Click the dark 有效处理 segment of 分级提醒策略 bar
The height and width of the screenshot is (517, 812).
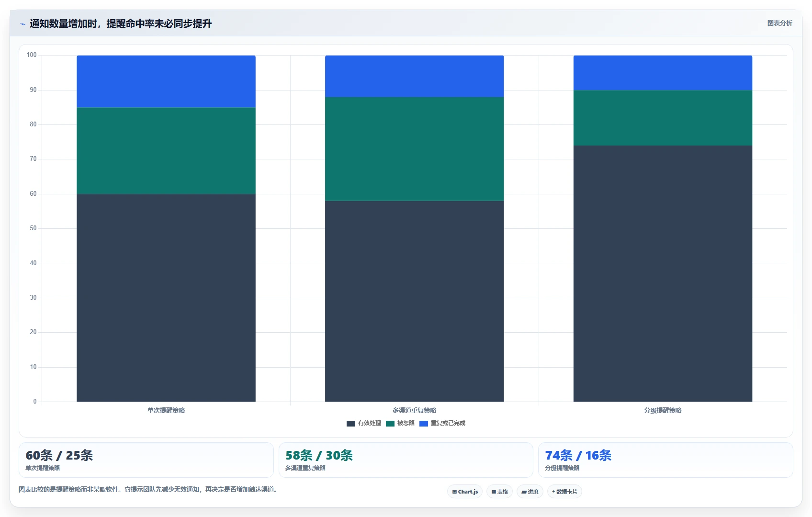[663, 273]
